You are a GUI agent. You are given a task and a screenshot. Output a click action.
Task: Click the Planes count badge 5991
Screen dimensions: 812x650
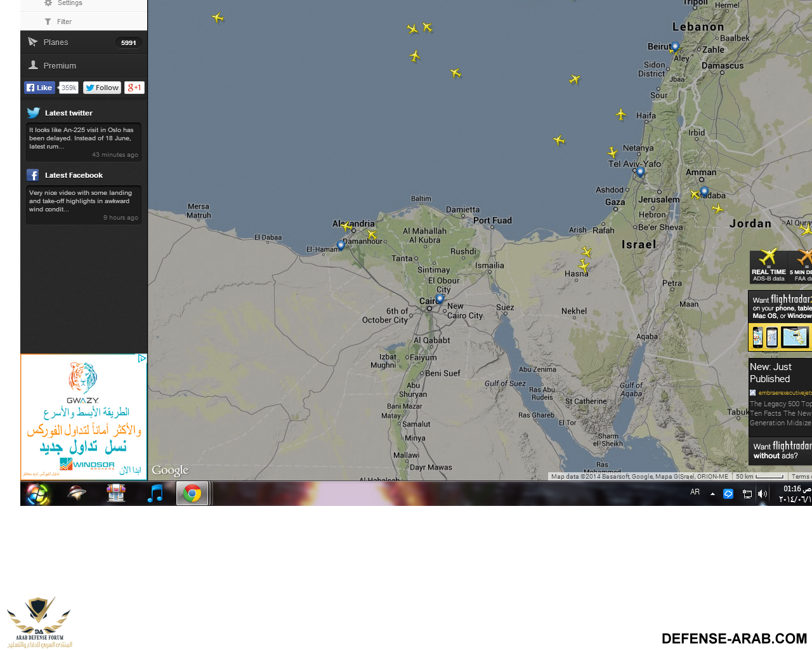(129, 43)
